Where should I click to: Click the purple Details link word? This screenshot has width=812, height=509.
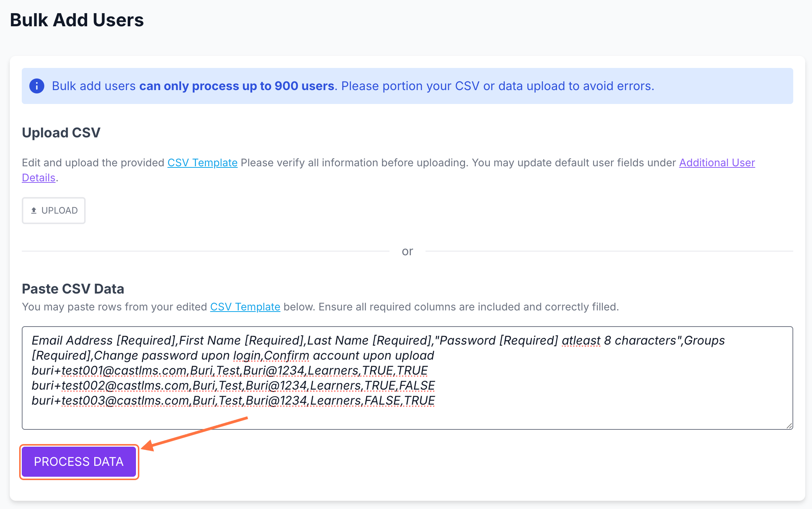(x=39, y=178)
